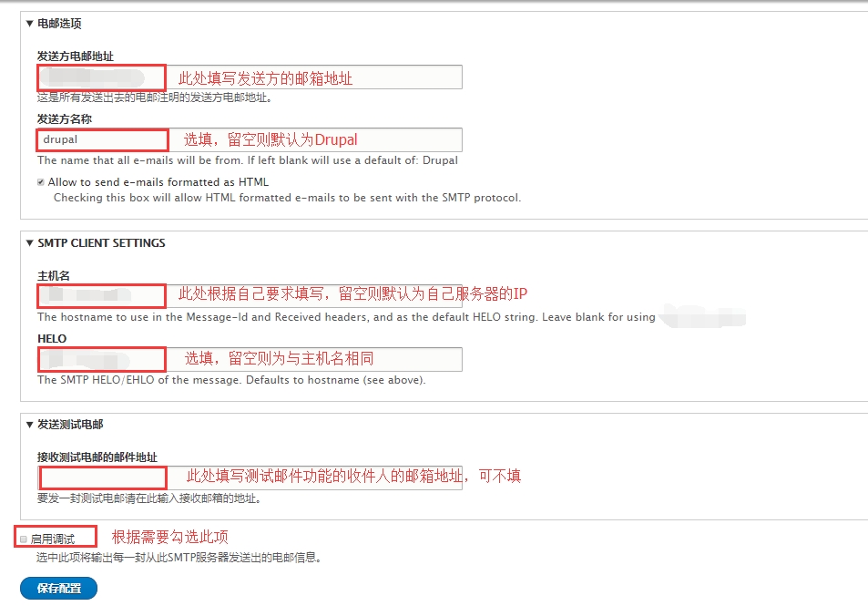868x606 pixels.
Task: Click the 发送方名称 field label
Action: (x=65, y=119)
